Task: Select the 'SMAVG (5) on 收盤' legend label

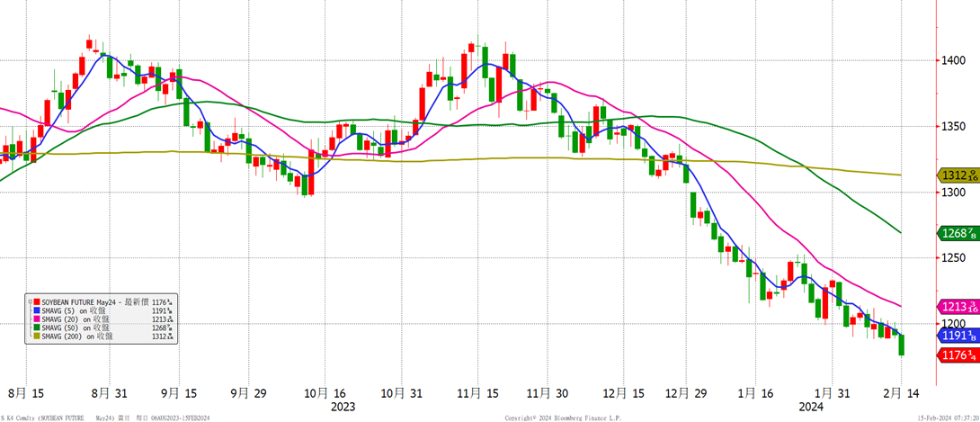Action: point(74,310)
